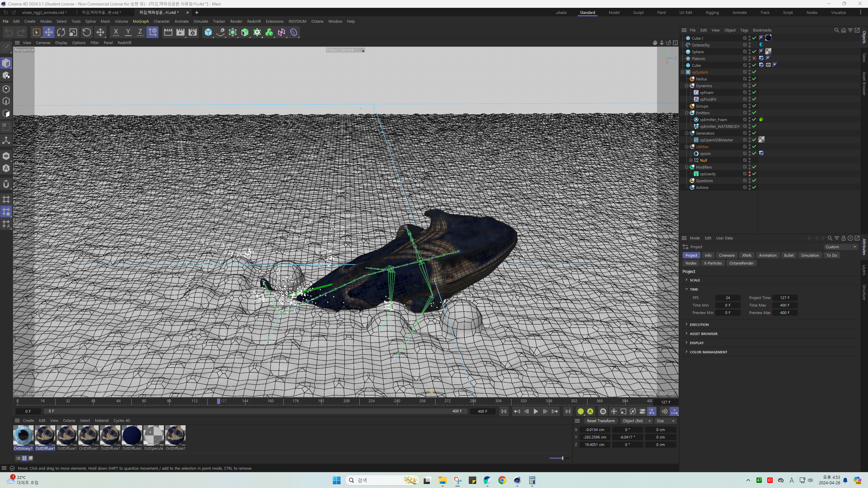Open Edit Render Settings clapperboard gear
The height and width of the screenshot is (488, 868).
(193, 33)
